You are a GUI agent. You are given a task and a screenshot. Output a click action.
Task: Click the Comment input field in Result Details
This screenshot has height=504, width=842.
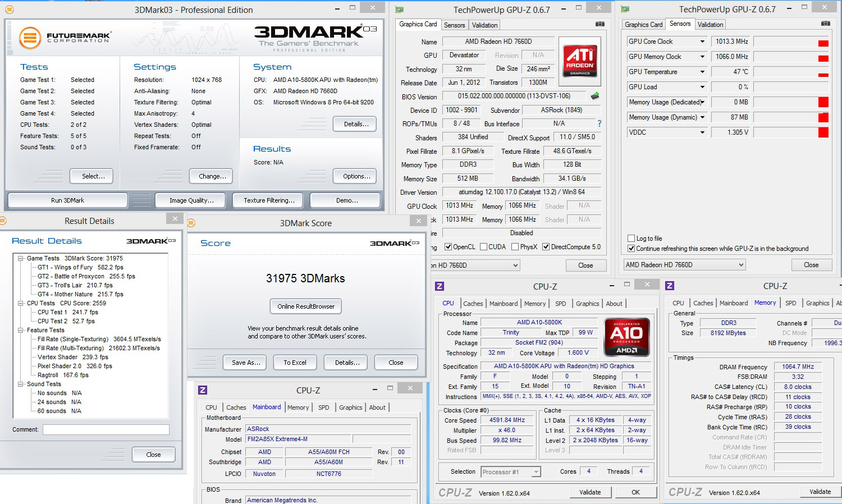pyautogui.click(x=106, y=429)
